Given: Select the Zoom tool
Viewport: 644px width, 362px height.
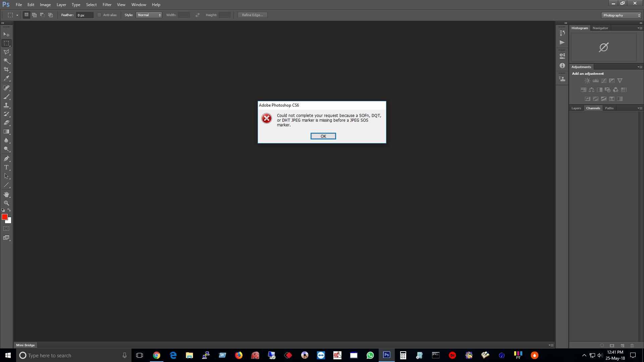Looking at the screenshot, I should 6,203.
